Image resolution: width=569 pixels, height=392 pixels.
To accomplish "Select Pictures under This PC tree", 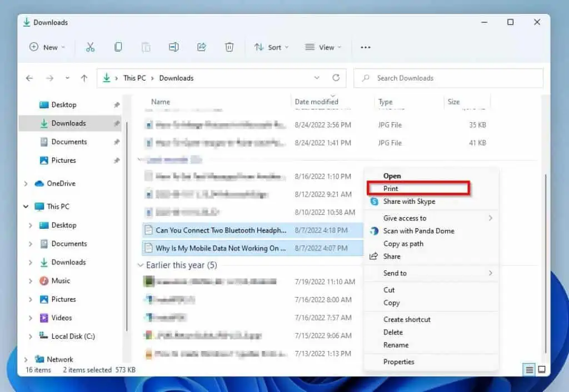I will coord(63,299).
